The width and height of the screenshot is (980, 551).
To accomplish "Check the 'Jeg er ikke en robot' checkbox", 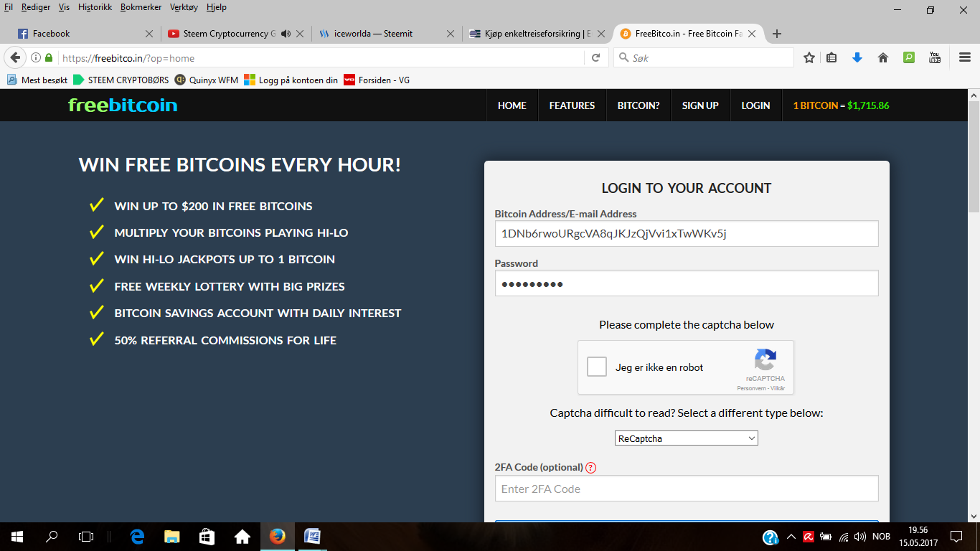I will tap(597, 367).
